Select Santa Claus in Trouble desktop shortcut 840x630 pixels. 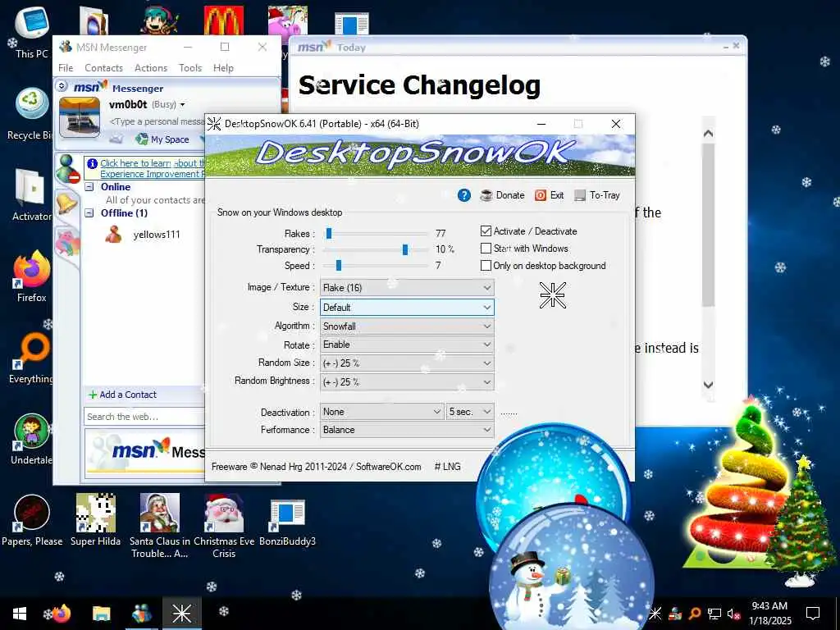[x=160, y=526]
